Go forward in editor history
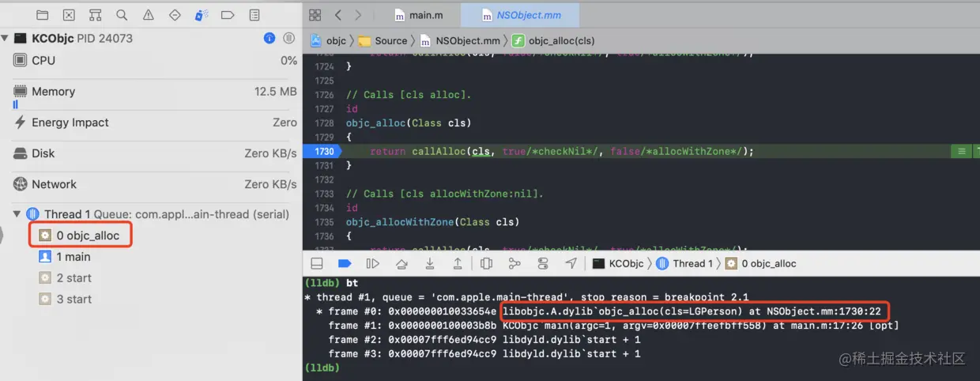This screenshot has height=381, width=980. coord(358,15)
